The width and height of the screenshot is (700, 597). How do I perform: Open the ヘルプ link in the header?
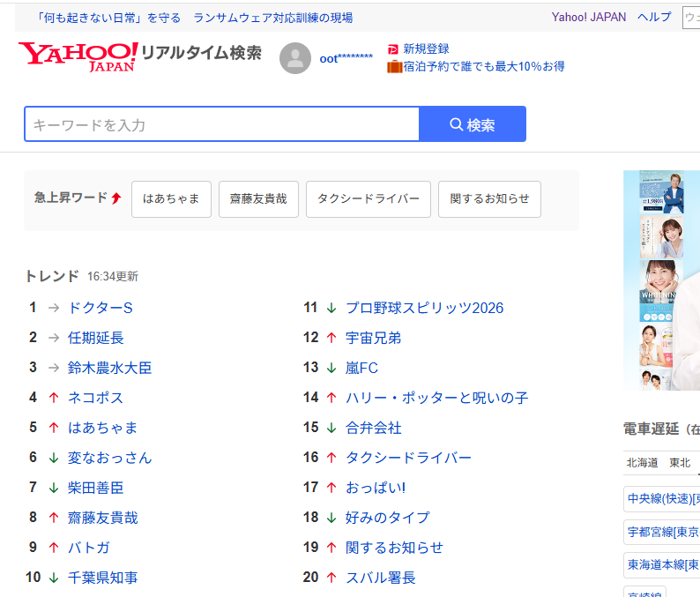coord(653,17)
